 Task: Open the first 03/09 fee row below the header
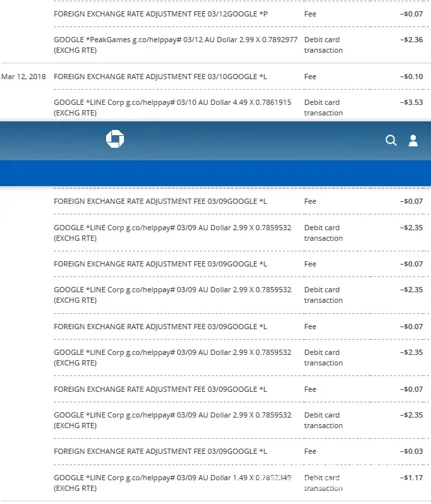click(x=160, y=201)
